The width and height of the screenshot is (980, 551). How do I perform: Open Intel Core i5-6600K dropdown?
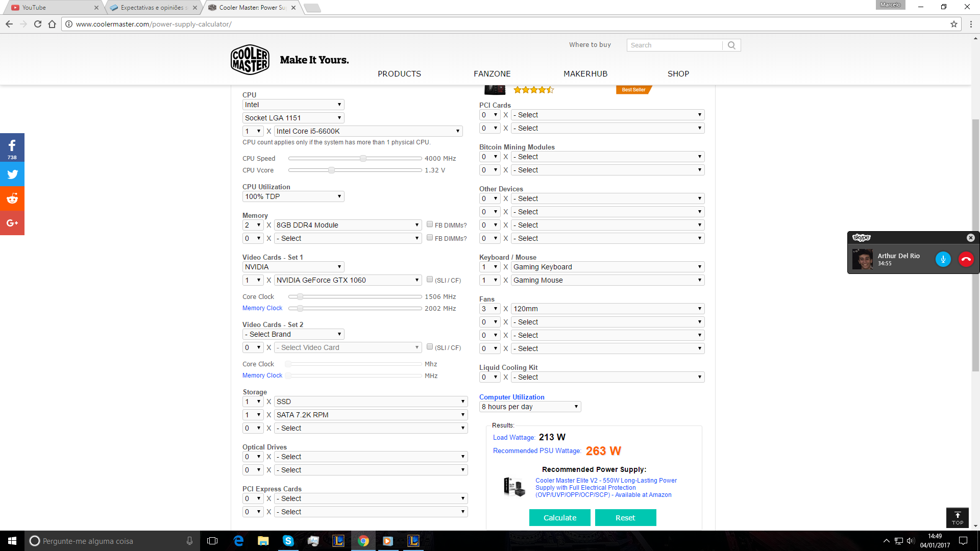tap(368, 131)
